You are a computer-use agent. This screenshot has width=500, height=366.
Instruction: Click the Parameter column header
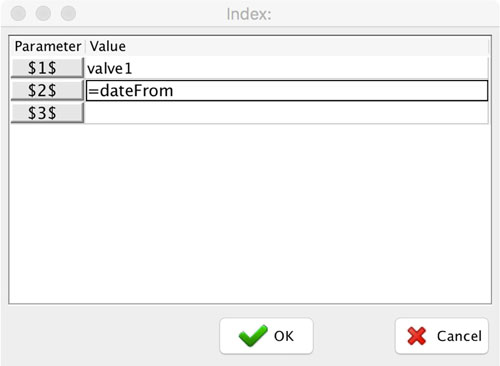tap(48, 46)
